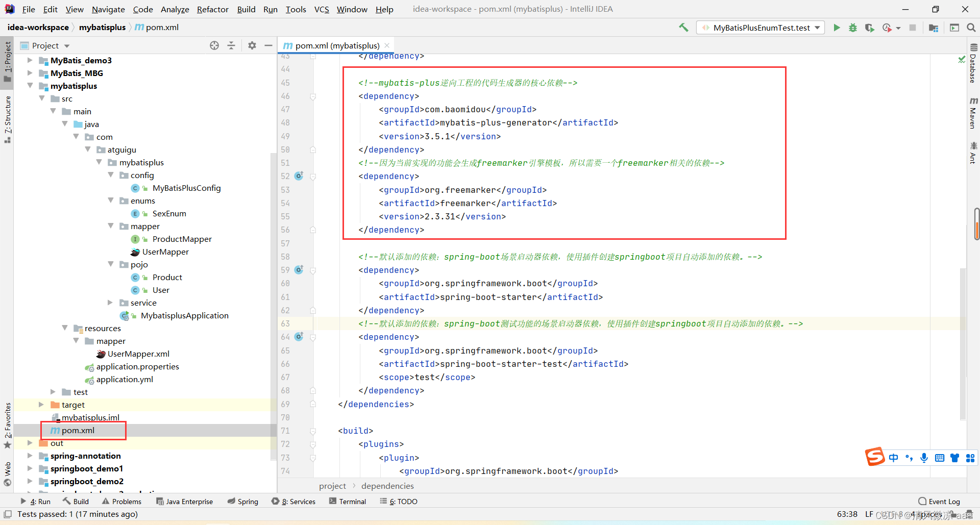Click the Build project hammer icon
This screenshot has height=525, width=980.
pos(683,28)
